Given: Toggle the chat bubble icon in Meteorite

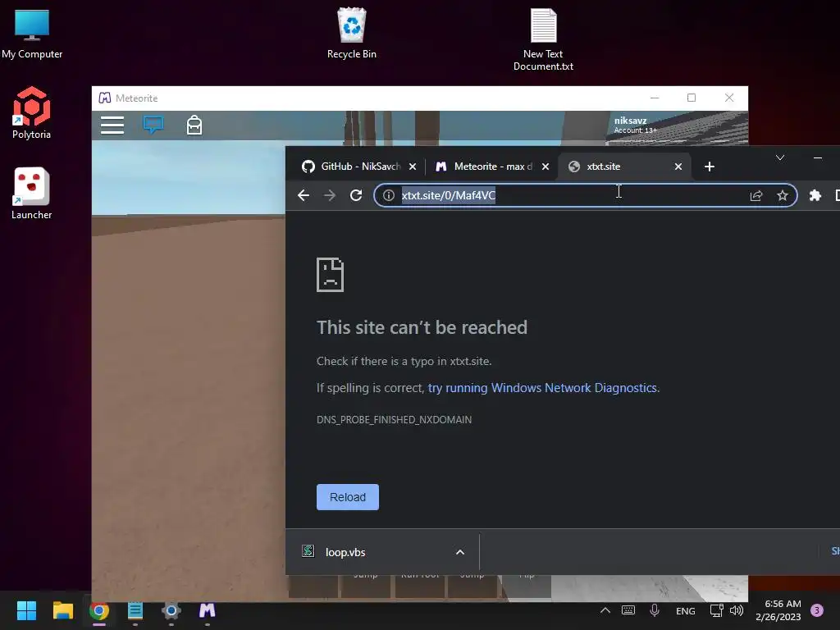Looking at the screenshot, I should point(153,125).
